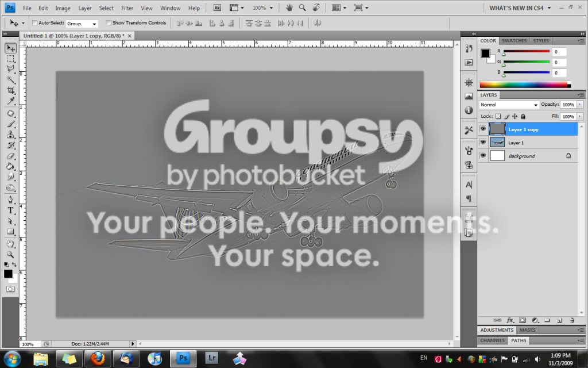Select the Clone Stamp tool

click(x=10, y=135)
